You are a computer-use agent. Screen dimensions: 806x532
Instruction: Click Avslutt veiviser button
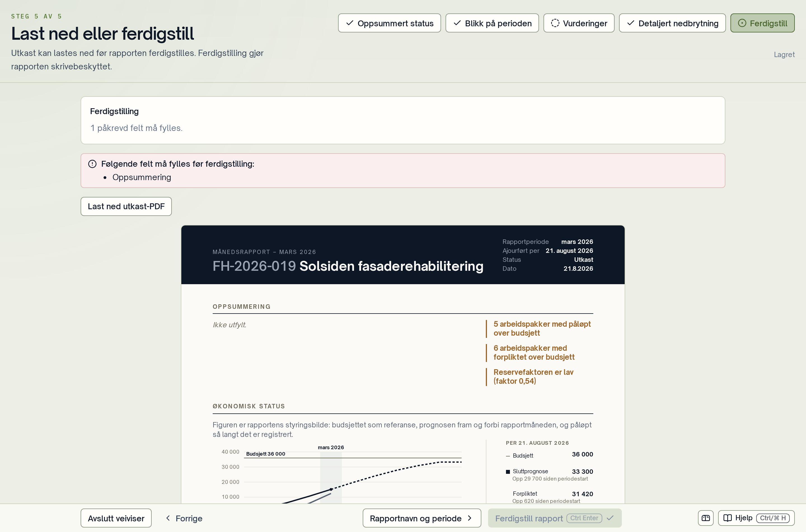click(x=116, y=518)
